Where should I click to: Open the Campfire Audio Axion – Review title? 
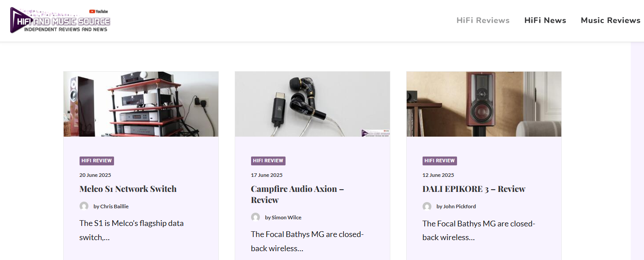[x=297, y=194]
